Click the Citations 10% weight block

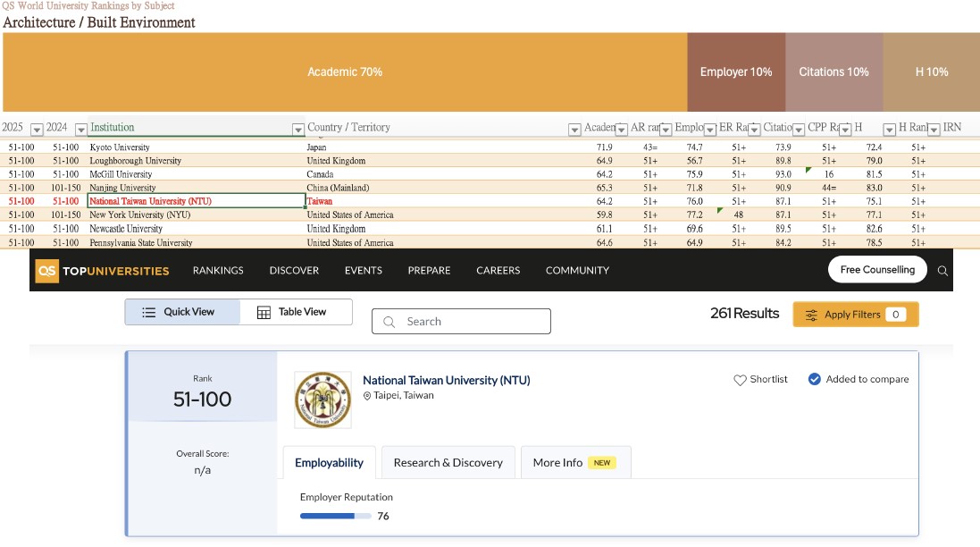point(834,72)
